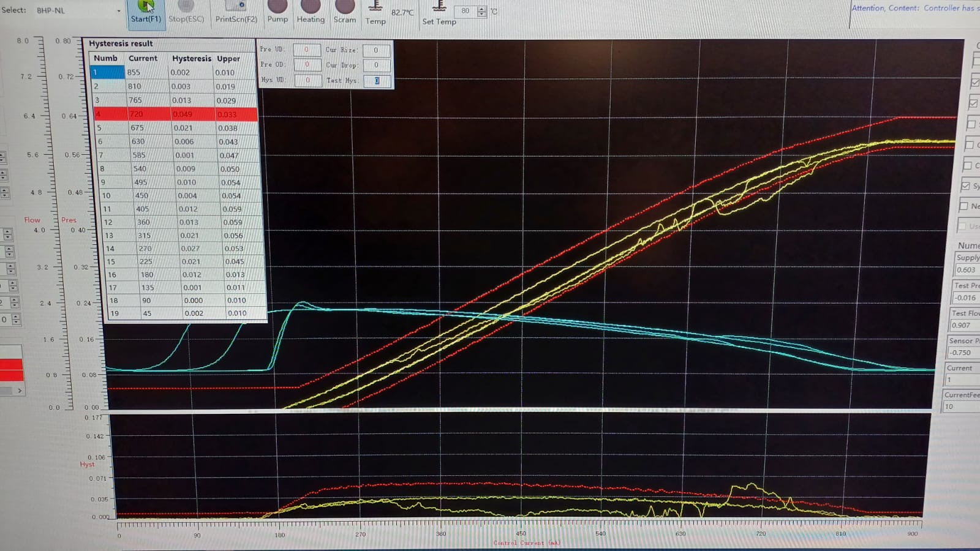980x551 pixels.
Task: Click the Current cell showing 855
Action: 147,72
